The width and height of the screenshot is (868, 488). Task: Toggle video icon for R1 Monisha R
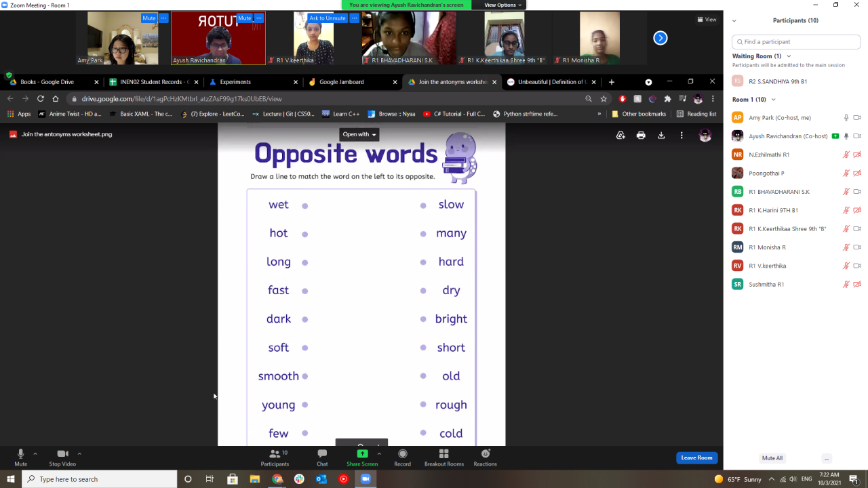[x=857, y=247]
